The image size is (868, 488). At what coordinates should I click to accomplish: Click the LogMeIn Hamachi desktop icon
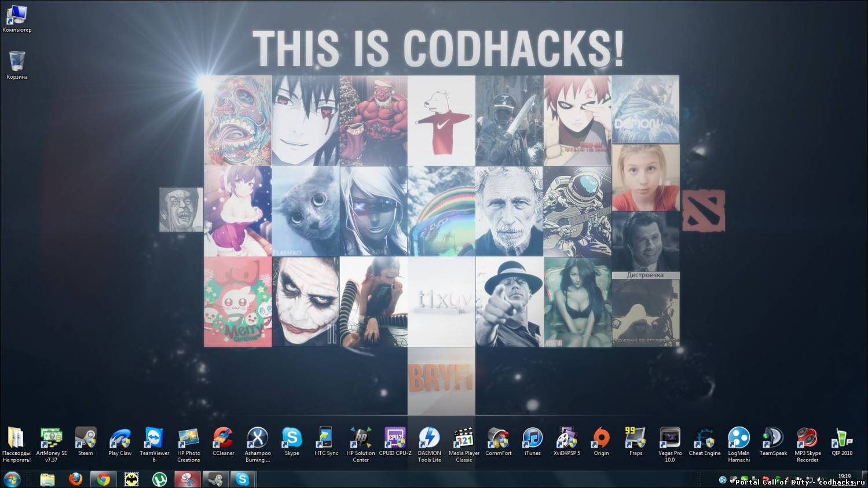click(739, 445)
